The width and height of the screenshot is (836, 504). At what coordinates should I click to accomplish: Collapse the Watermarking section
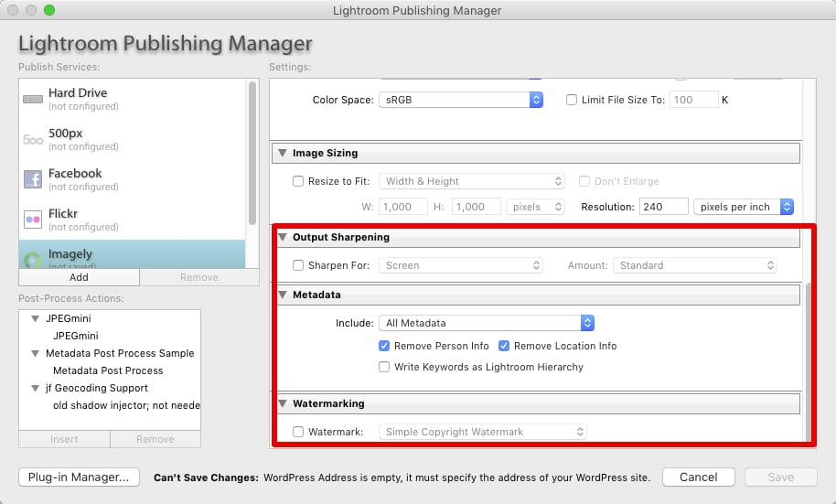tap(283, 403)
